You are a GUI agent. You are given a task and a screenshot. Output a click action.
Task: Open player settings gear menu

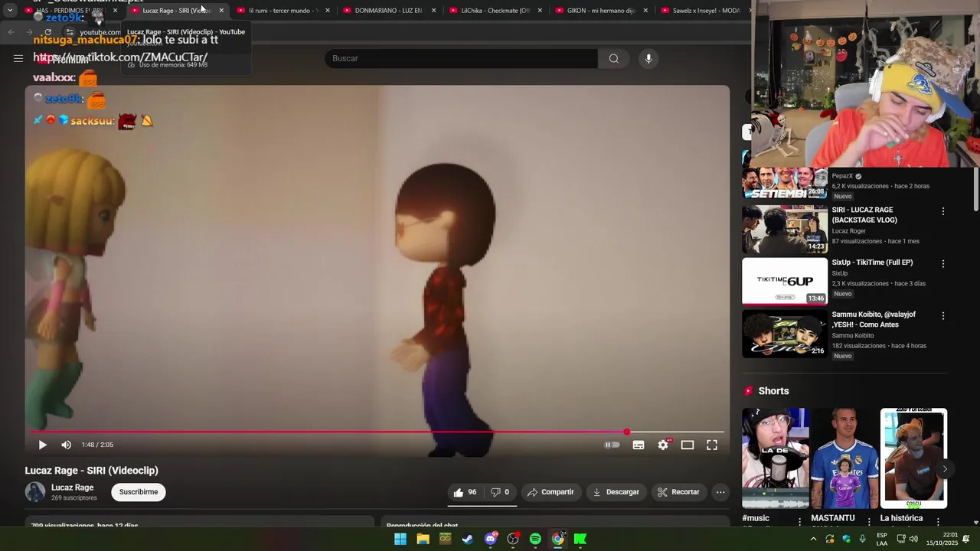[x=663, y=445]
